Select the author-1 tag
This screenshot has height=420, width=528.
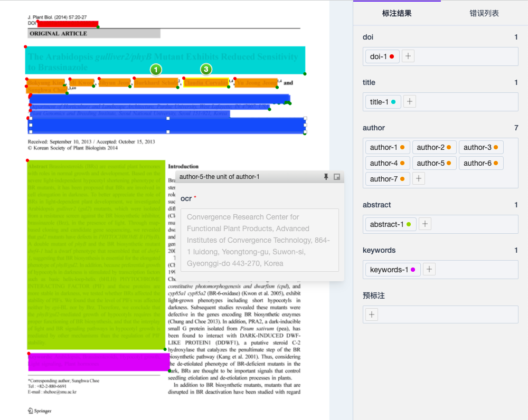(x=388, y=147)
